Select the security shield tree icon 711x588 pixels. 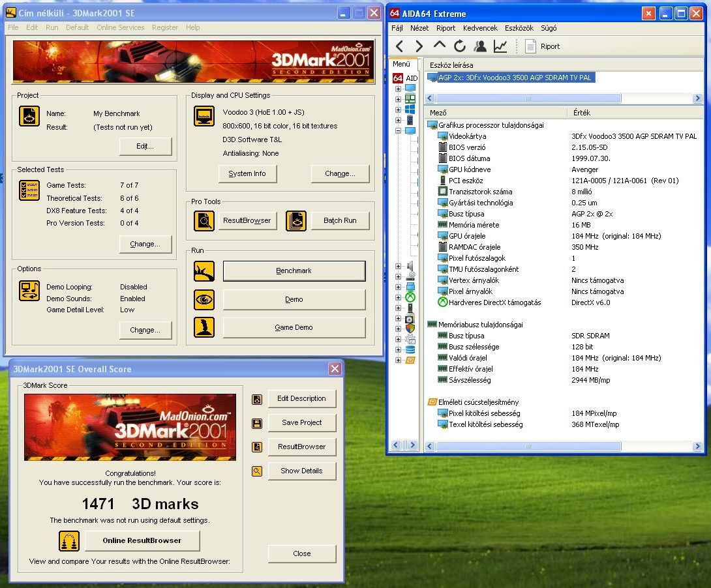[410, 329]
